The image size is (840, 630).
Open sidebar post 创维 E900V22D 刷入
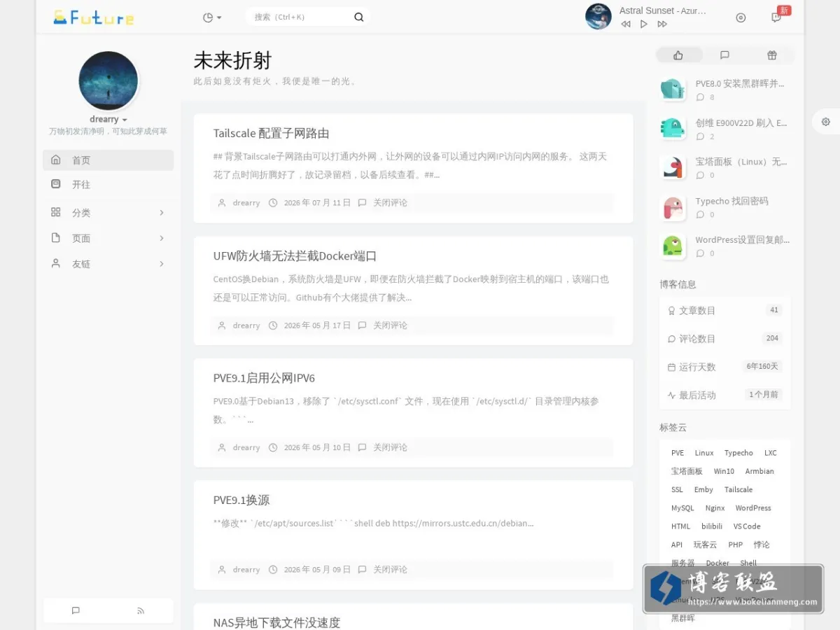pyautogui.click(x=741, y=123)
